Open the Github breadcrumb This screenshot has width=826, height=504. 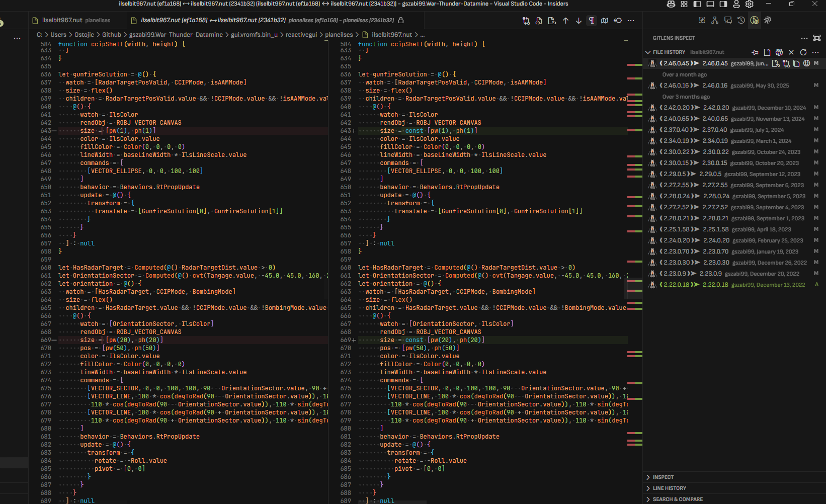[112, 35]
